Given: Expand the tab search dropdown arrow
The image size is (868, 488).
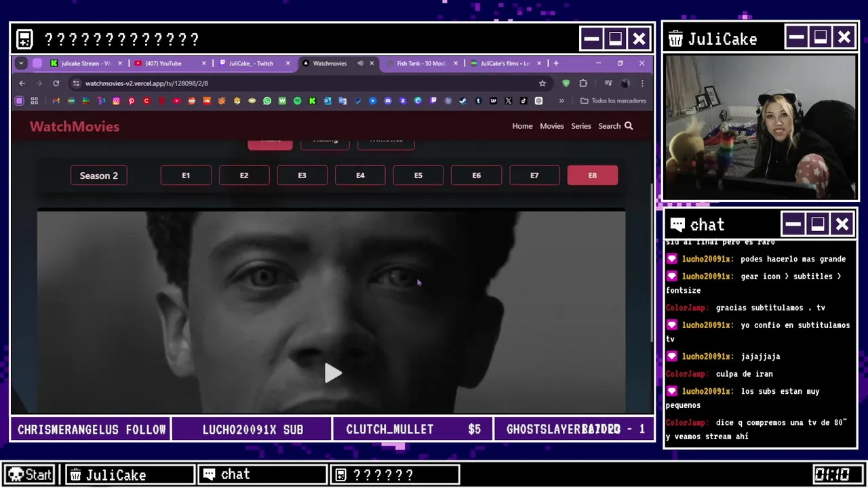Looking at the screenshot, I should 21,63.
